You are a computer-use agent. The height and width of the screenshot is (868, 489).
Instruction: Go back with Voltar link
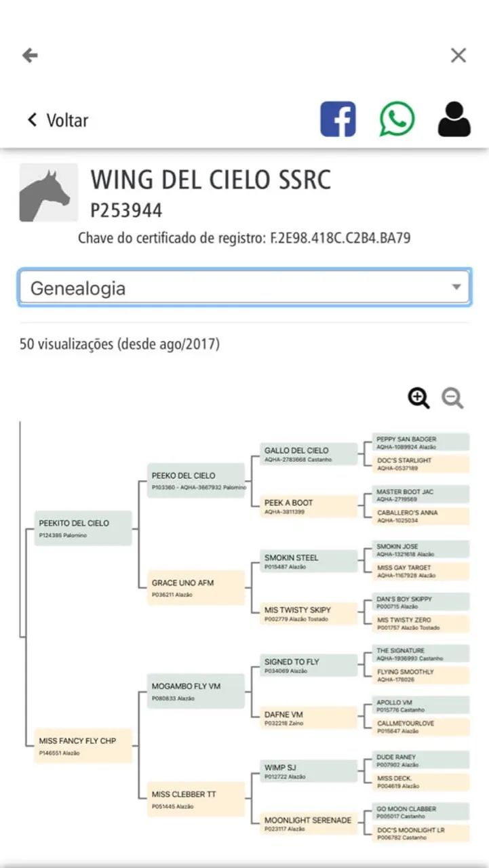[x=58, y=120]
